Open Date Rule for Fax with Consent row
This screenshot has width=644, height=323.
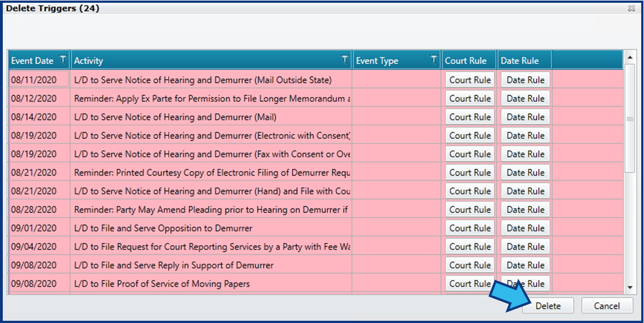(525, 154)
